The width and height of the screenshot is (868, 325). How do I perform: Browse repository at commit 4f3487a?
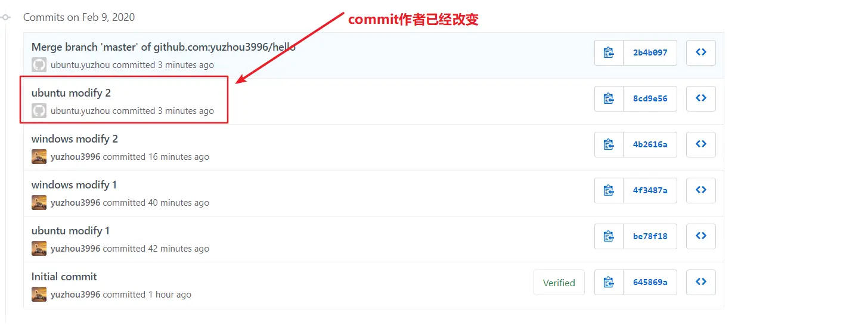pyautogui.click(x=701, y=190)
